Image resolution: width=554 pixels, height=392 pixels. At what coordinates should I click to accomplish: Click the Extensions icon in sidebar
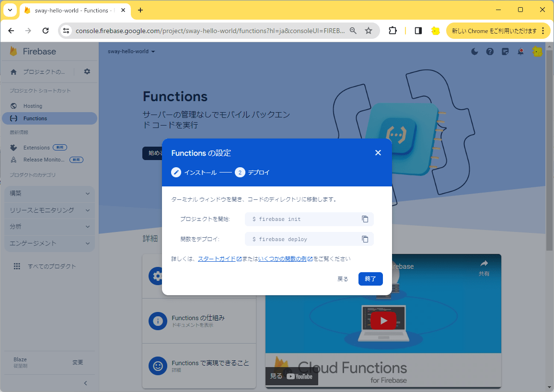[13, 147]
